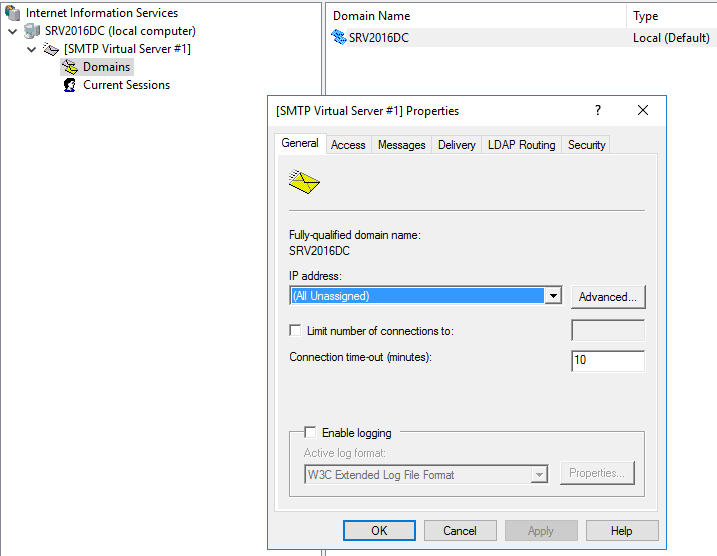
Task: Click the SMTP Virtual Server envelope icon in tree
Action: 51,49
